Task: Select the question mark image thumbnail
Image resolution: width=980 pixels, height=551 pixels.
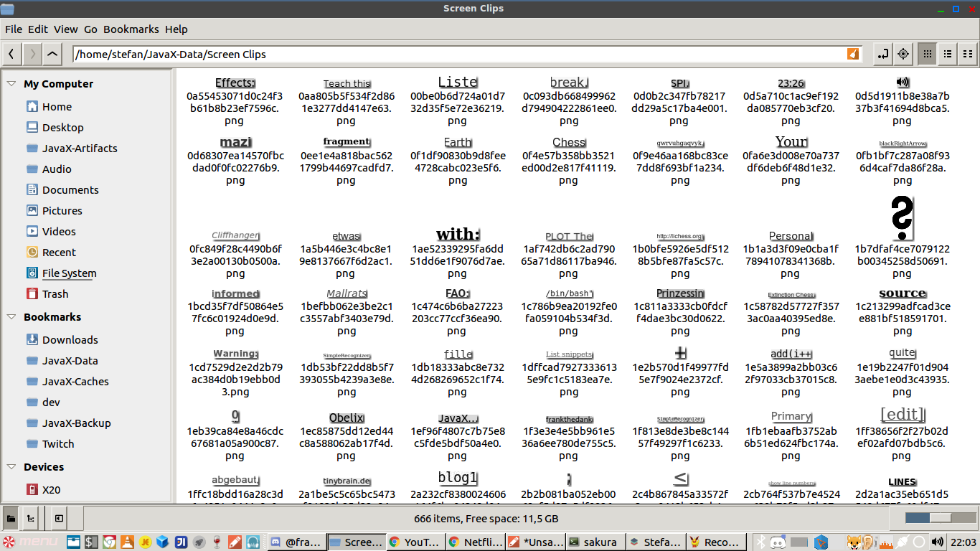Action: point(902,219)
